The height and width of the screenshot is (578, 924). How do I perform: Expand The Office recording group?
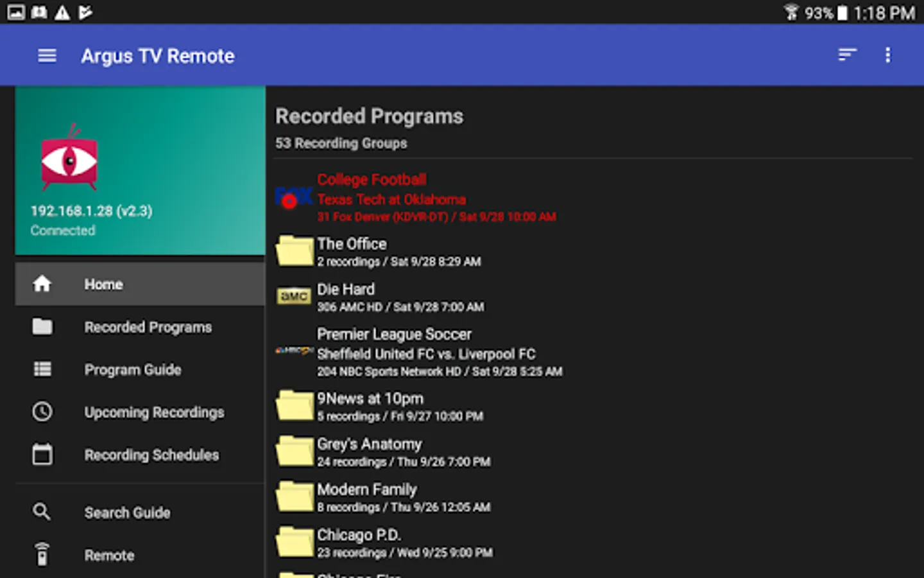click(594, 252)
